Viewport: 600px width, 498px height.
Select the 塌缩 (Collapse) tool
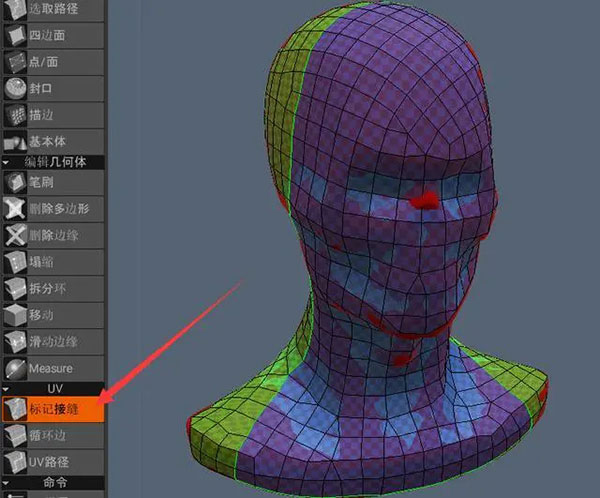[x=52, y=263]
